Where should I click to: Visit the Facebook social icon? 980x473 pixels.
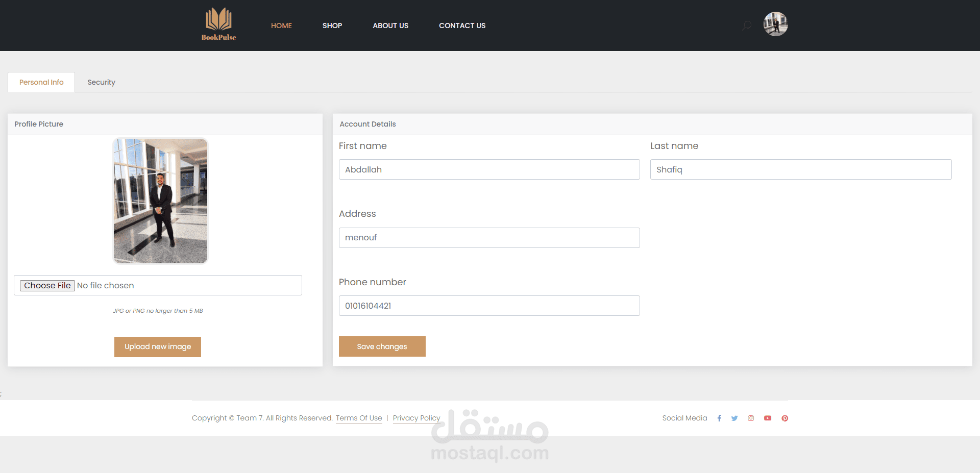[x=719, y=418]
